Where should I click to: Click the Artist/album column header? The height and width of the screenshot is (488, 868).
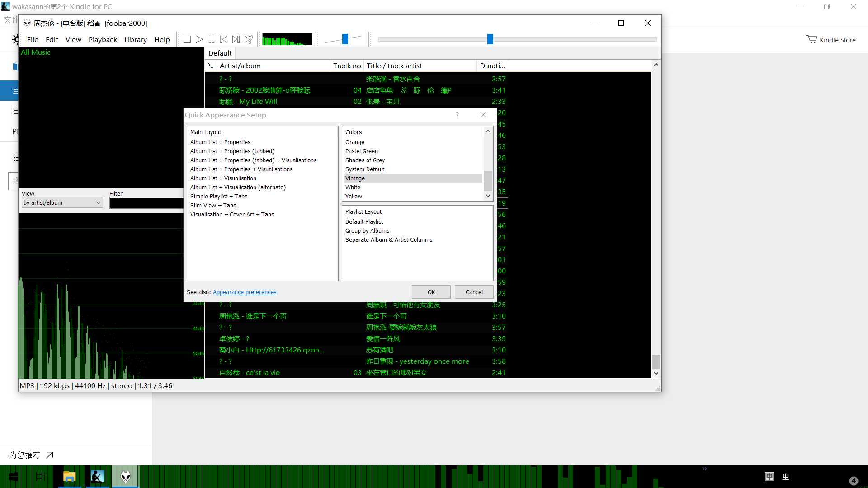tap(273, 66)
